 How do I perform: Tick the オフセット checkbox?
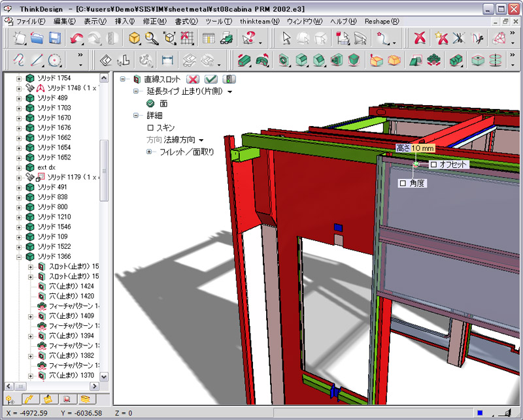click(433, 165)
